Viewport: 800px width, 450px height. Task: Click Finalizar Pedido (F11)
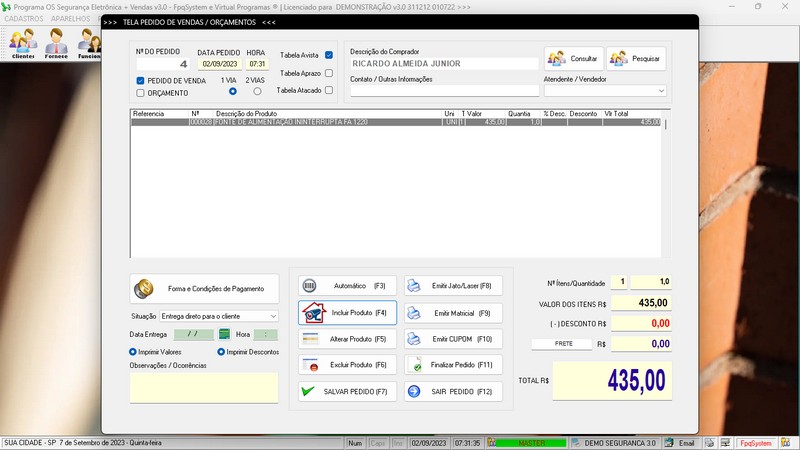(453, 365)
